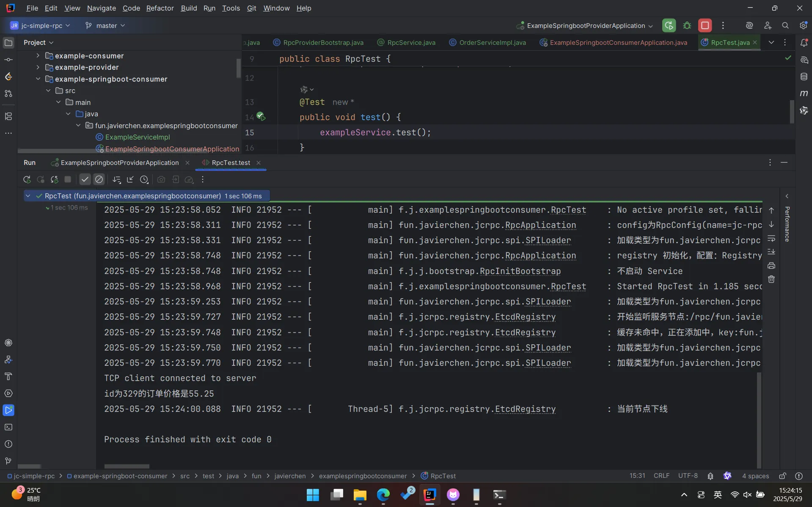Open the Terminal tool window
The height and width of the screenshot is (507, 812).
click(x=8, y=427)
